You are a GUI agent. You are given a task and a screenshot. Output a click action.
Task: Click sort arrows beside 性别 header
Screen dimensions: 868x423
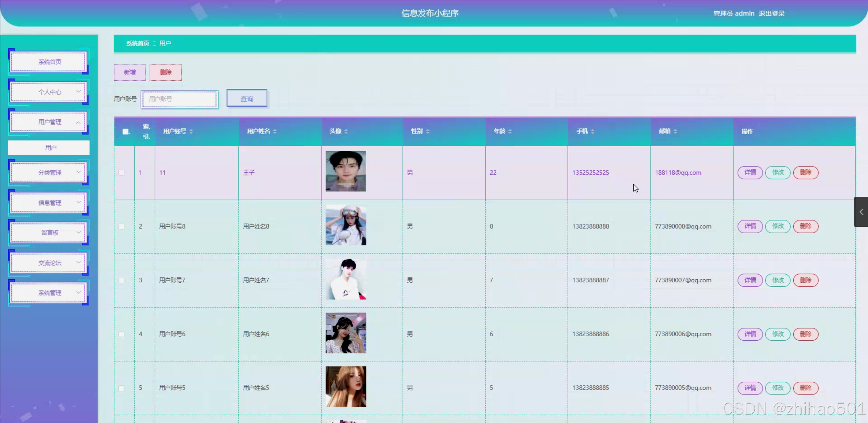pyautogui.click(x=427, y=131)
